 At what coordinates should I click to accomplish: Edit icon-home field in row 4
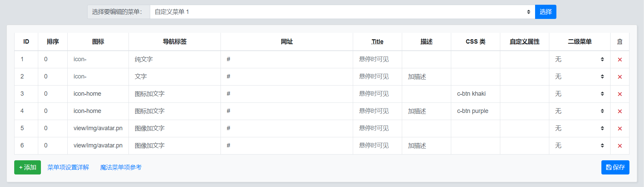98,111
